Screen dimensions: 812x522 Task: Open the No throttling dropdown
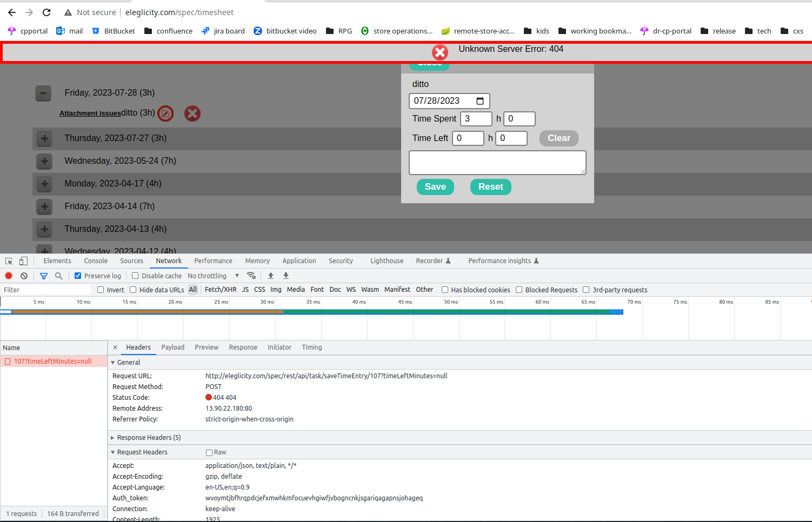(x=213, y=276)
